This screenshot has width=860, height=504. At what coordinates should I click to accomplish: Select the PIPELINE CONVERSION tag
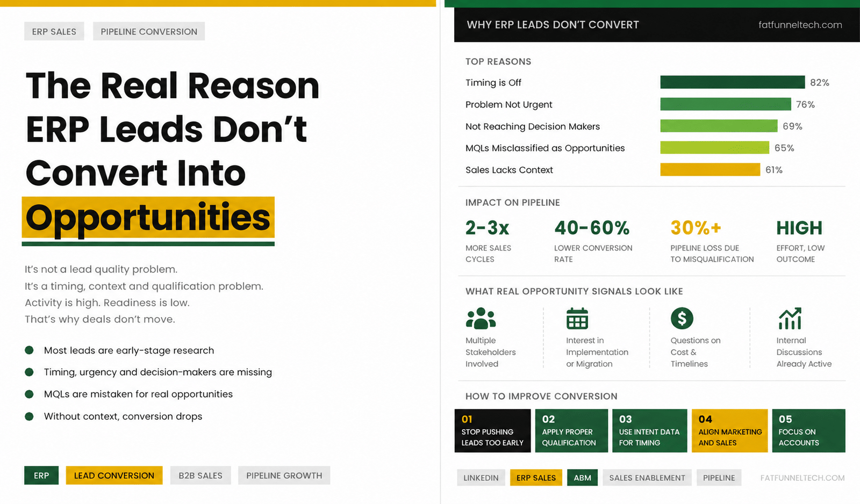click(x=149, y=32)
